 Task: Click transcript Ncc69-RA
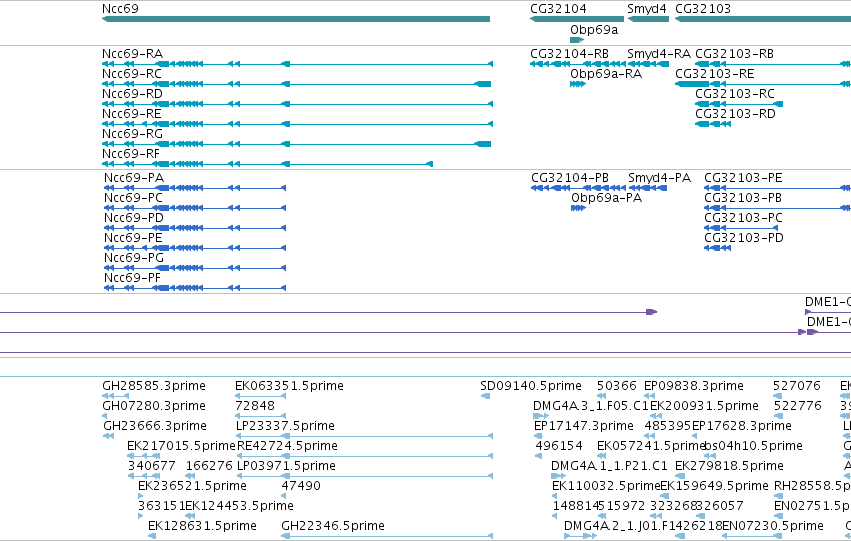tap(297, 64)
